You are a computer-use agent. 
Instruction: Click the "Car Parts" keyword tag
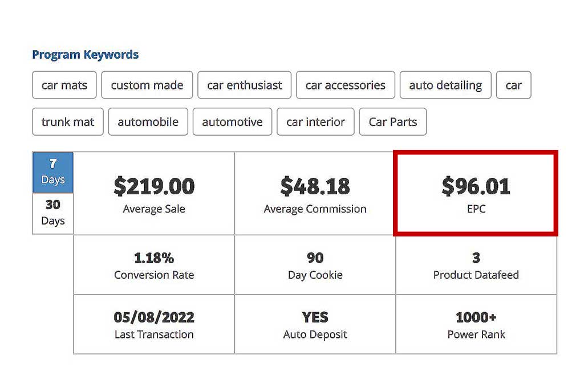pos(392,122)
